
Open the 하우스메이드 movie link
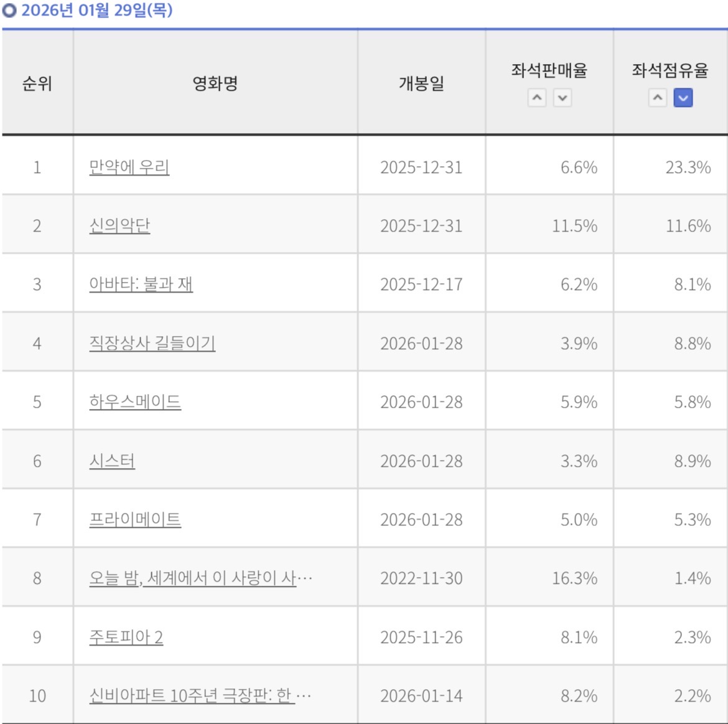point(135,402)
